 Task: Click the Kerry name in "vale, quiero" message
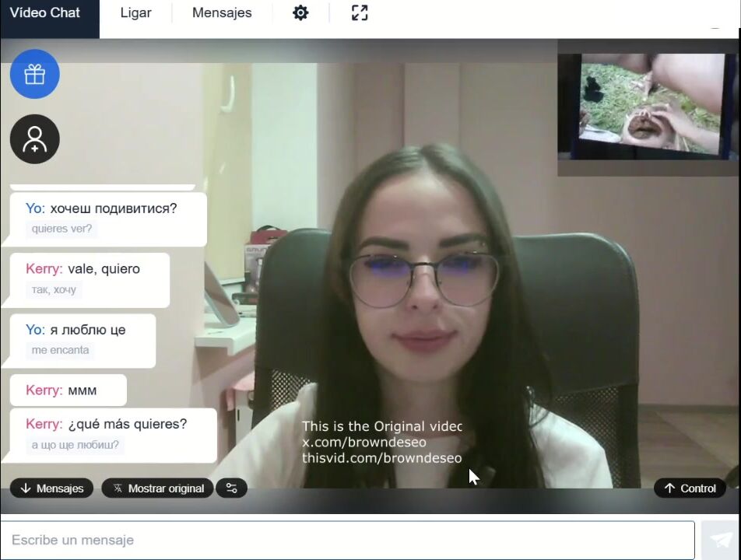pos(44,269)
